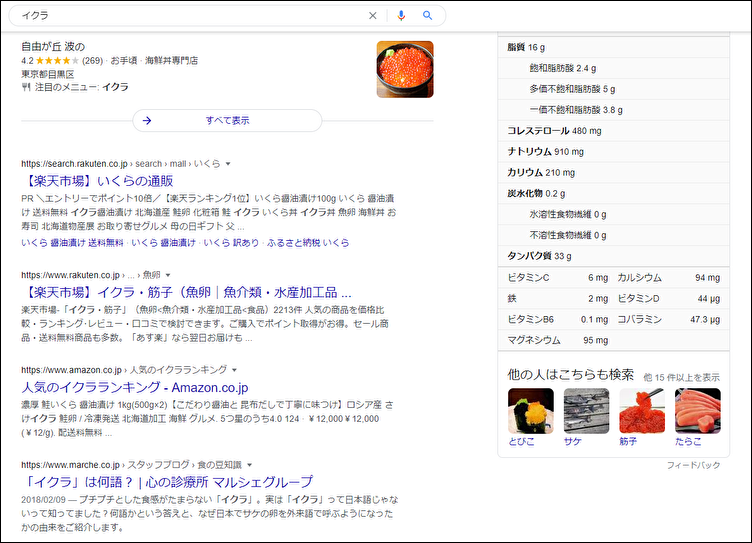Click the フィードバック link
The width and height of the screenshot is (752, 543).
pos(693,465)
